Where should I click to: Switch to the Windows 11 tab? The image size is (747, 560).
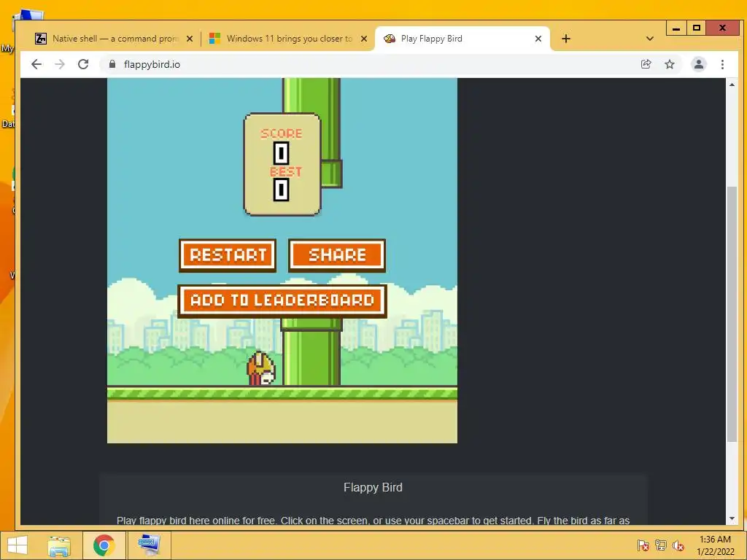289,39
